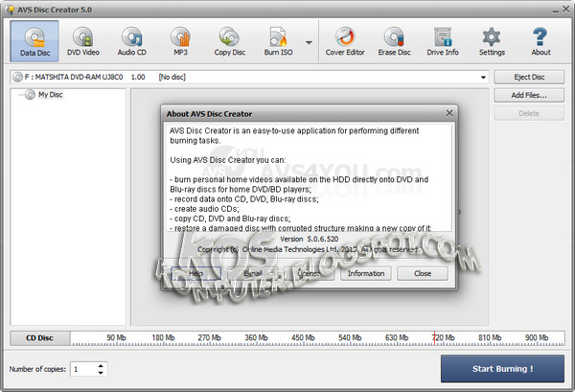The image size is (575, 392).
Task: Open Settings from the toolbar
Action: pyautogui.click(x=492, y=41)
